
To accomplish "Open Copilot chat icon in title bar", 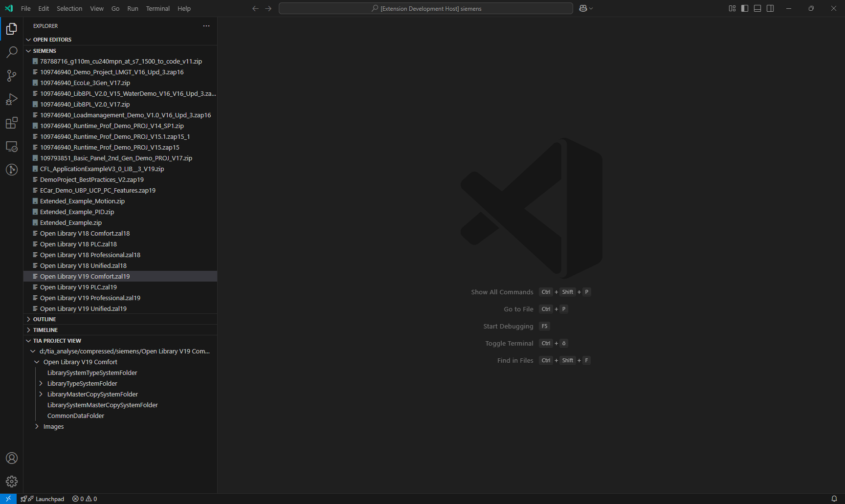I will [583, 8].
